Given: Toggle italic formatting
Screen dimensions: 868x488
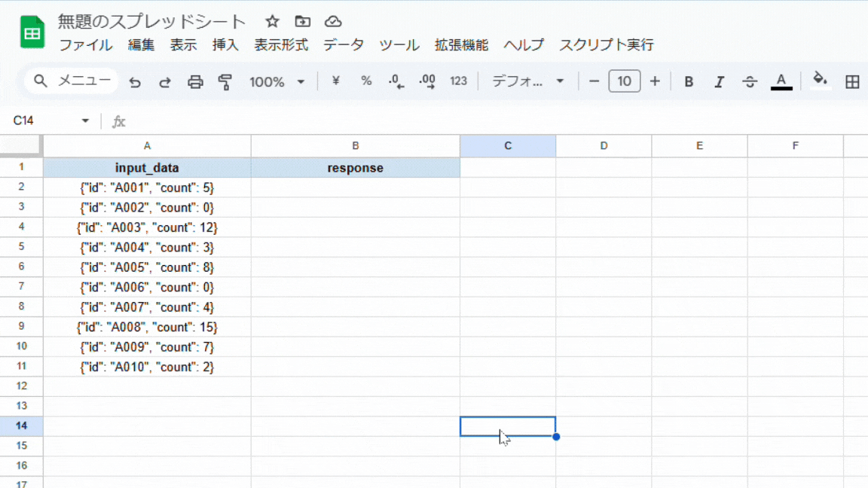Looking at the screenshot, I should [x=719, y=81].
